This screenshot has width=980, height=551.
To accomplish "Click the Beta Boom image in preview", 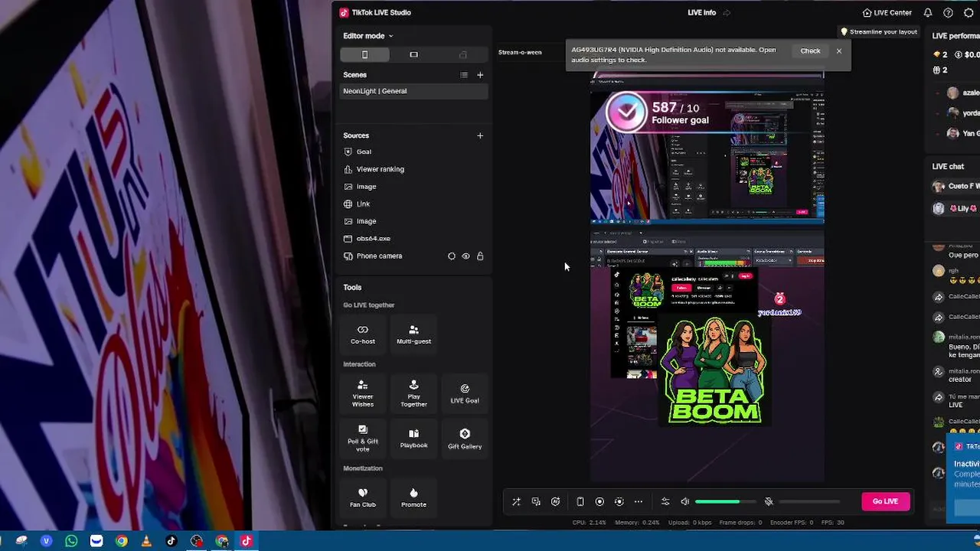I will click(x=714, y=371).
